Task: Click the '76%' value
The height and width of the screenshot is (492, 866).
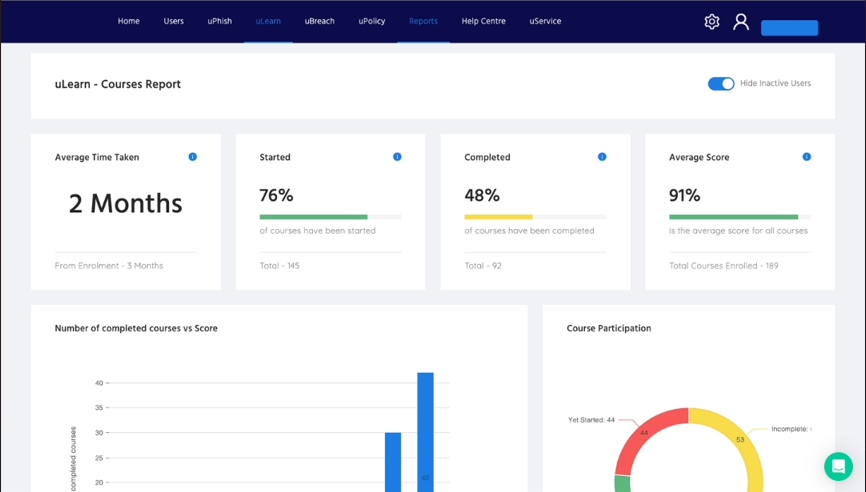Action: (x=276, y=195)
